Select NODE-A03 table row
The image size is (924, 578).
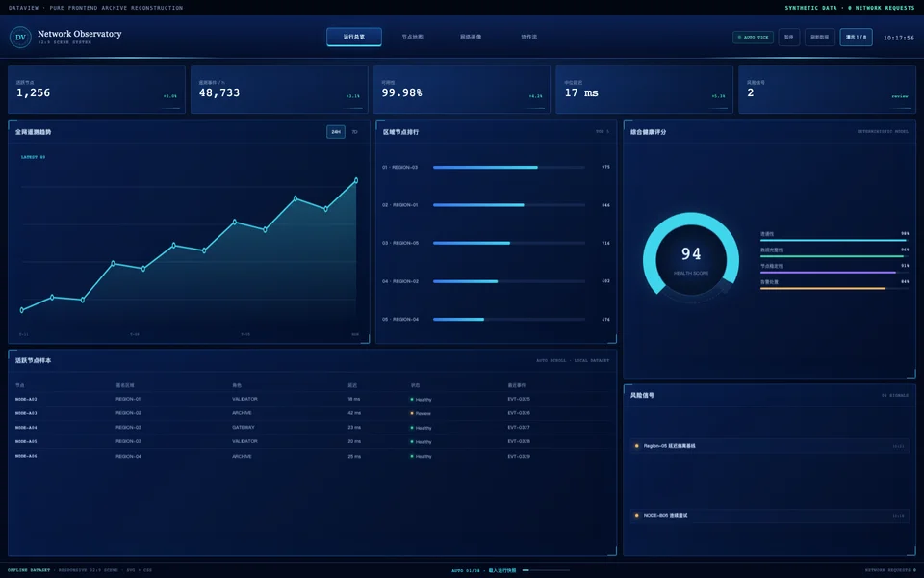[x=312, y=413]
